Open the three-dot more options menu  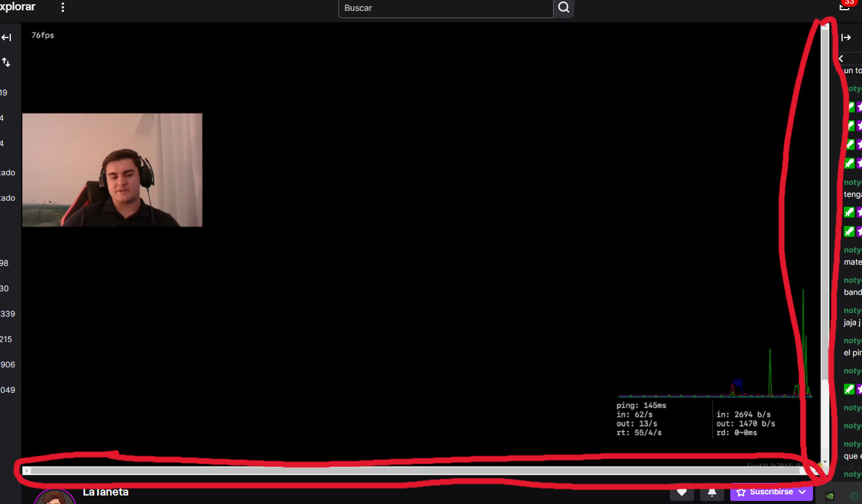[x=63, y=8]
